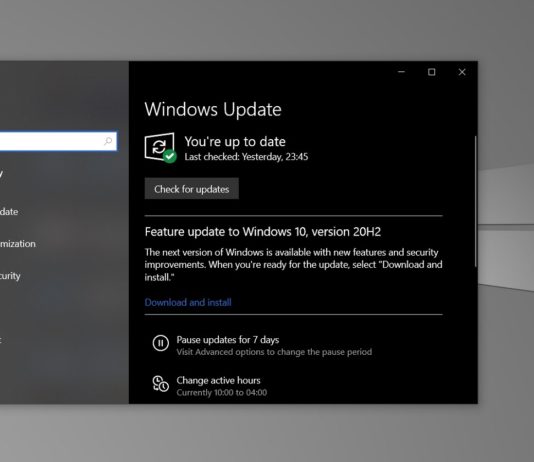Image resolution: width=534 pixels, height=462 pixels.
Task: Minimize the Settings window
Action: click(x=402, y=72)
